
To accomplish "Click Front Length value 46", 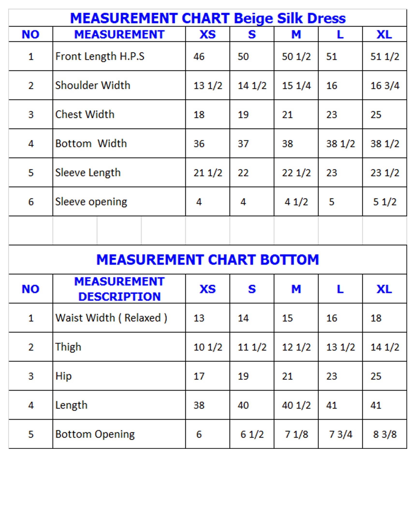I will click(x=199, y=57).
